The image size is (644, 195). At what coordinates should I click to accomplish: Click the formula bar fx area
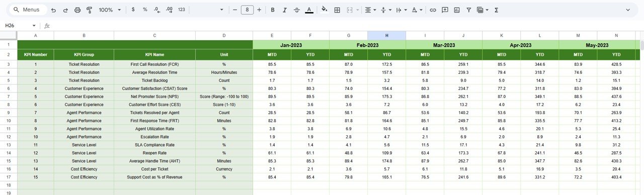pyautogui.click(x=47, y=26)
